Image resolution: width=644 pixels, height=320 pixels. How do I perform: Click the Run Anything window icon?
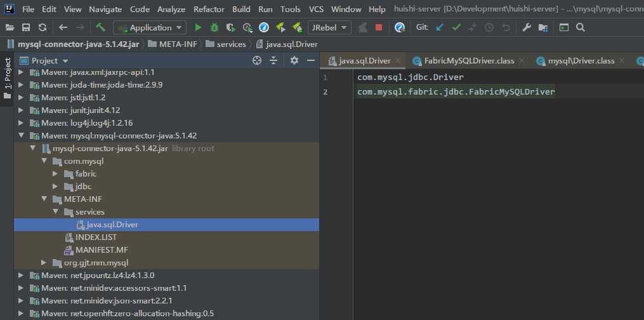click(564, 27)
